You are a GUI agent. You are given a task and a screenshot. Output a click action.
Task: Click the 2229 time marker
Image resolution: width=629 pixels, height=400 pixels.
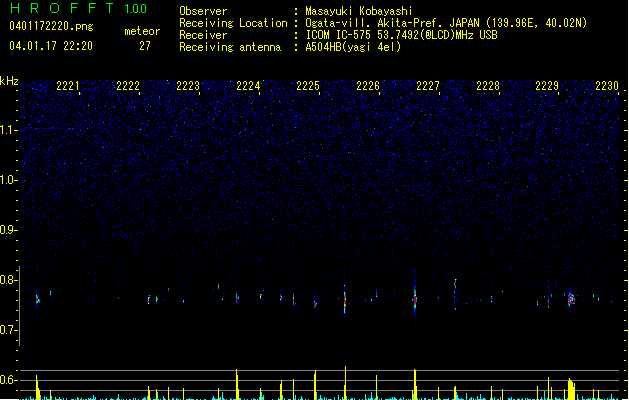pyautogui.click(x=547, y=85)
